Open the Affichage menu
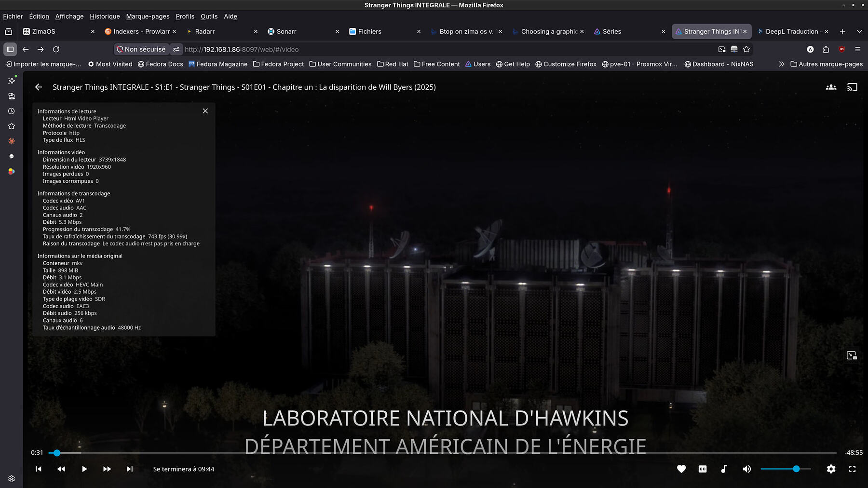The image size is (868, 488). click(x=69, y=16)
